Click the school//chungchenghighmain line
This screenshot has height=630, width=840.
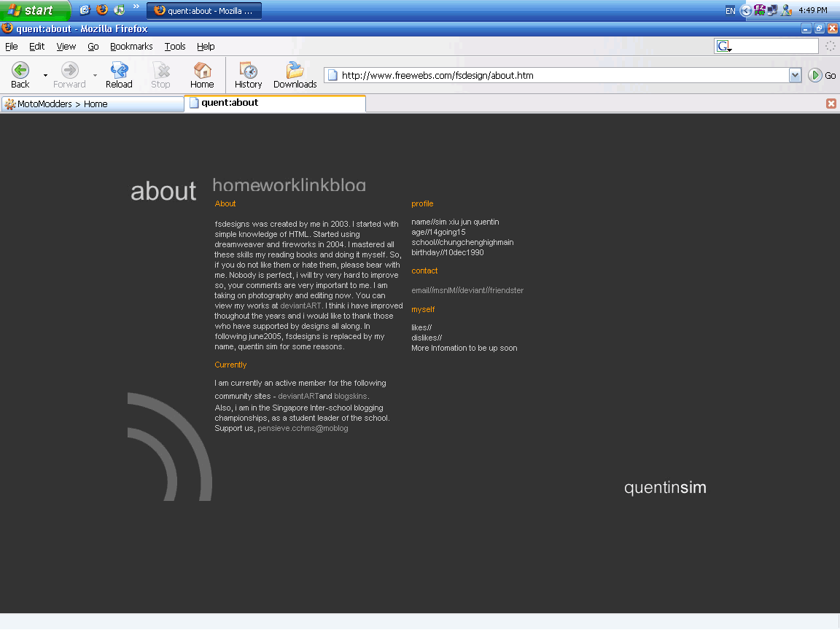(462, 242)
